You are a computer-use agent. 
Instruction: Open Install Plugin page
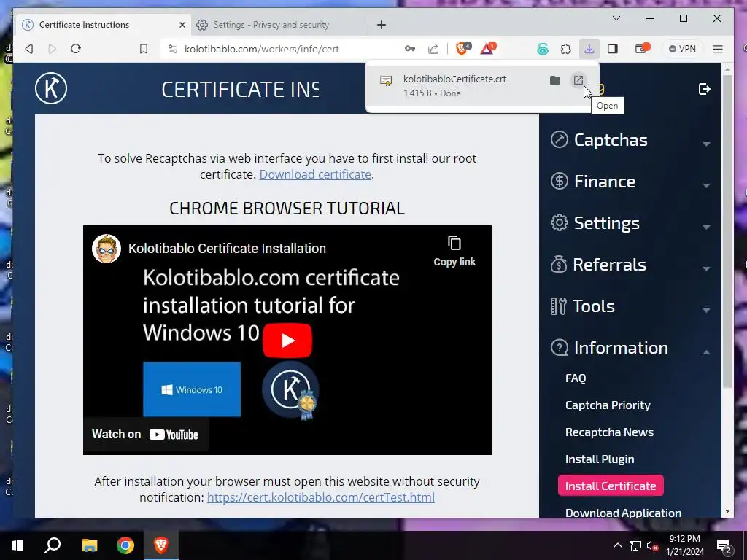tap(600, 459)
